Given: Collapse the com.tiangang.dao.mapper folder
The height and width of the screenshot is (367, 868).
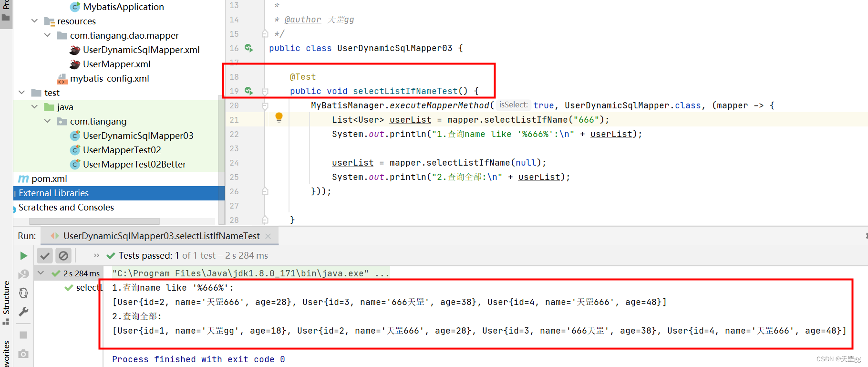Looking at the screenshot, I should click(47, 35).
